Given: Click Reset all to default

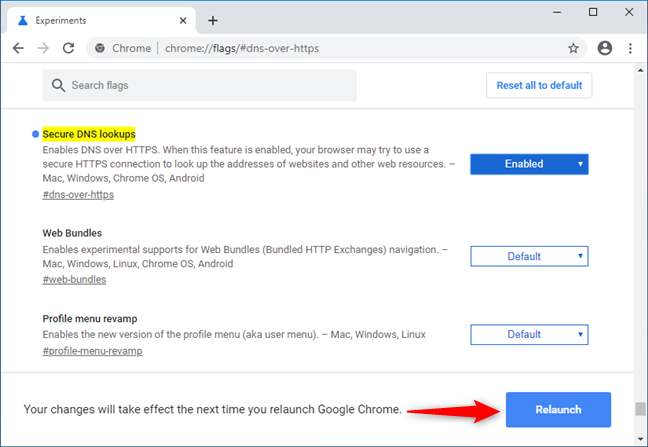Looking at the screenshot, I should (539, 86).
